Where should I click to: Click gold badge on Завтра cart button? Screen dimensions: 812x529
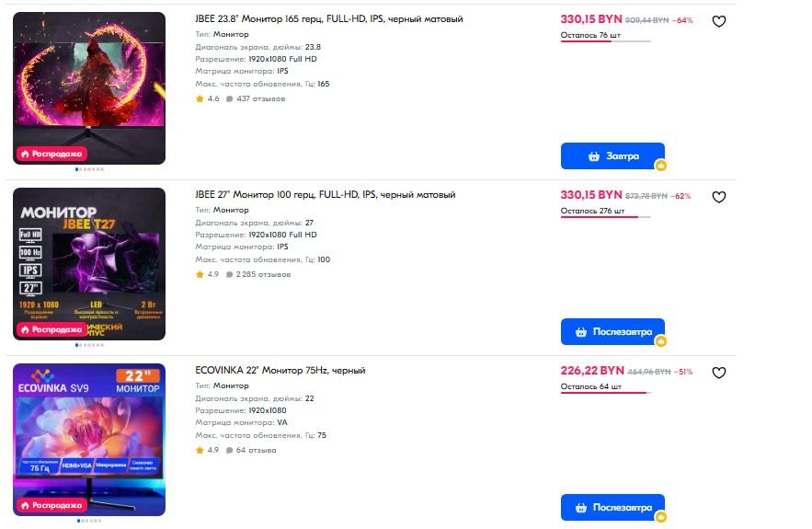[660, 166]
